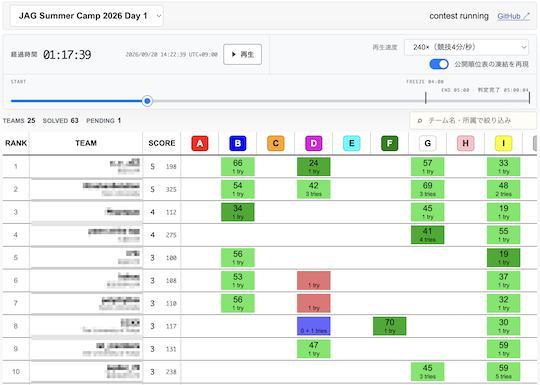Click the score 3 238 of rank 10
Screen dimensions: 540x385
point(163,372)
